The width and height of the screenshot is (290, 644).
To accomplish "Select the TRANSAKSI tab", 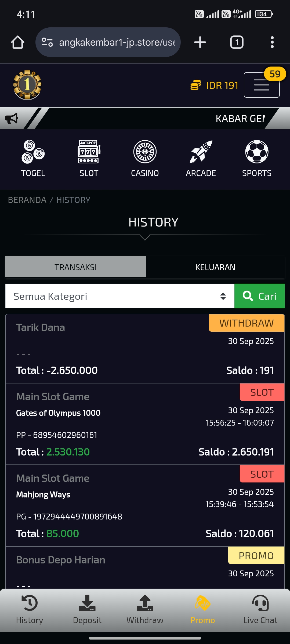I will (75, 267).
